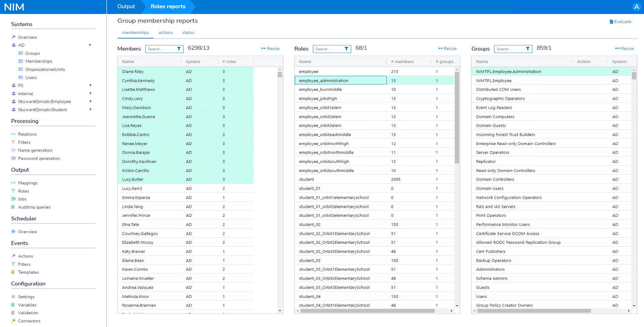Image resolution: width=644 pixels, height=327 pixels.
Task: Click the Templates icon under Events
Action: [13, 272]
